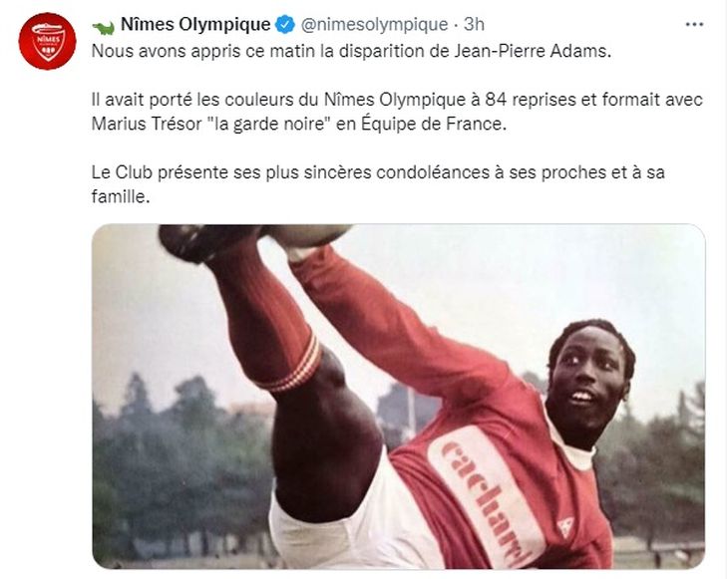The height and width of the screenshot is (579, 728).
Task: Open the three-dot more options menu
Action: 694,24
